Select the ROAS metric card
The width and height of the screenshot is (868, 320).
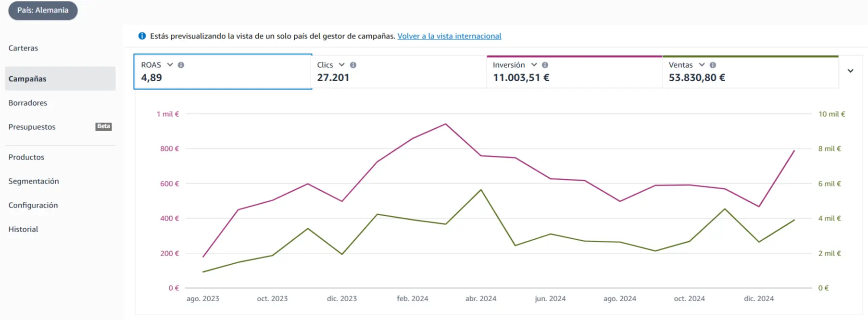pos(223,72)
